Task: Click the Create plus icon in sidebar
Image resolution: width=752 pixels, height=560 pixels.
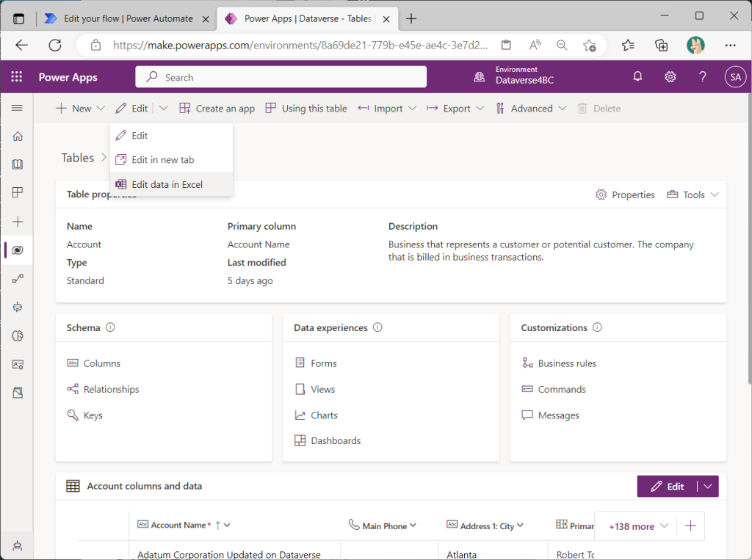Action: (x=18, y=222)
